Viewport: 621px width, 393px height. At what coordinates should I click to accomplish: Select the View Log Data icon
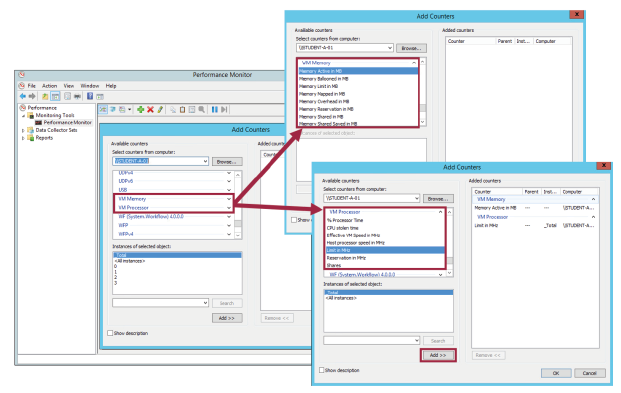point(113,110)
